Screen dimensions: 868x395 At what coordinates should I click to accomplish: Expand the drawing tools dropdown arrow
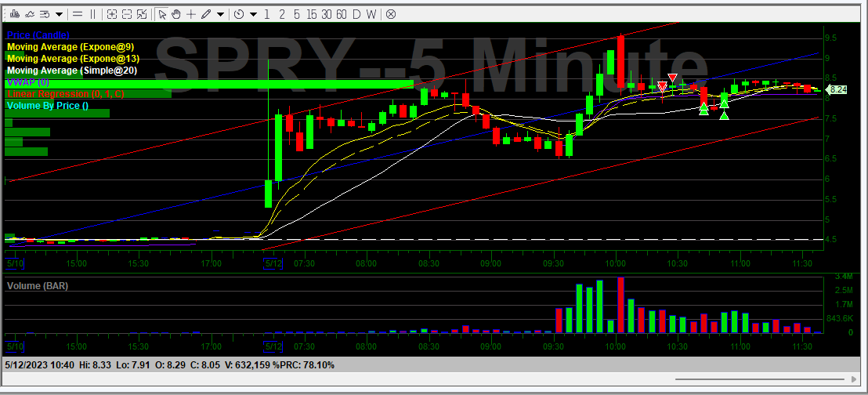(x=220, y=14)
